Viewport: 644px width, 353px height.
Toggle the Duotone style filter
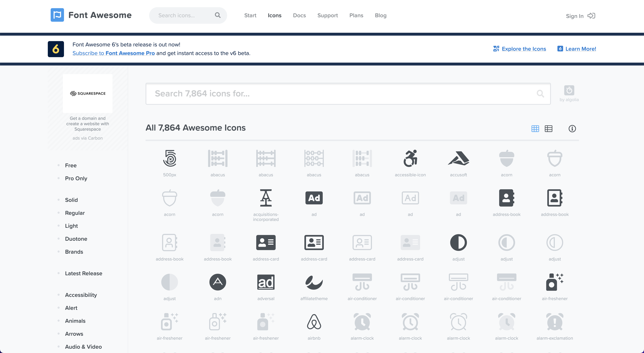(76, 239)
